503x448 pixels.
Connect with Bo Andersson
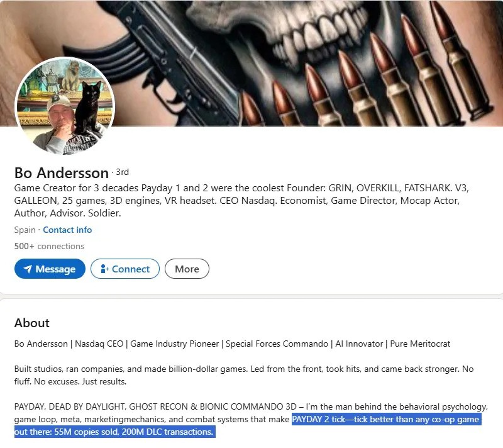pos(124,269)
